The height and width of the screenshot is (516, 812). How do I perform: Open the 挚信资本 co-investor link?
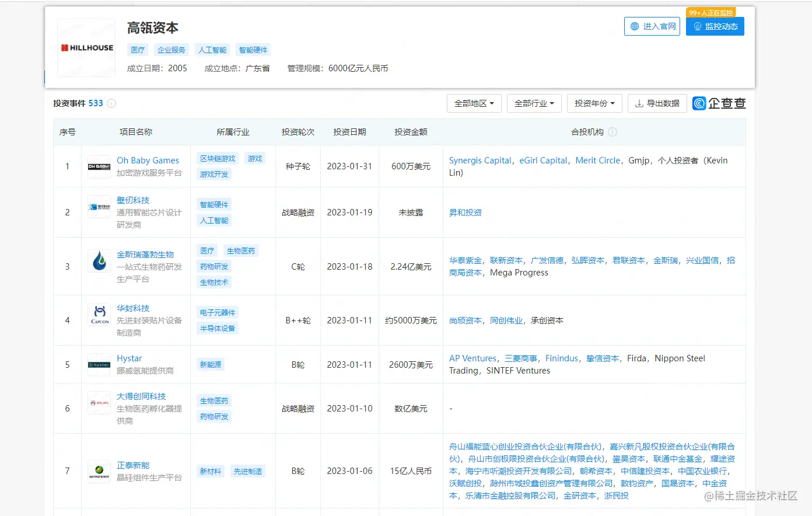tap(603, 358)
